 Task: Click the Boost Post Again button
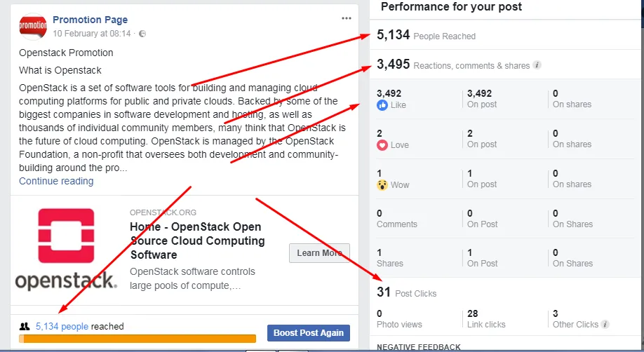tap(309, 332)
